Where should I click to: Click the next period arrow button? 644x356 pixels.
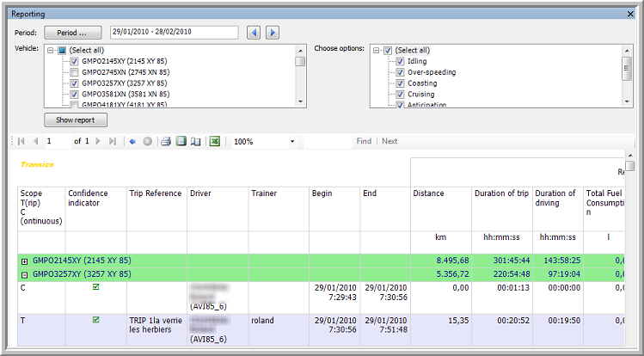click(273, 33)
